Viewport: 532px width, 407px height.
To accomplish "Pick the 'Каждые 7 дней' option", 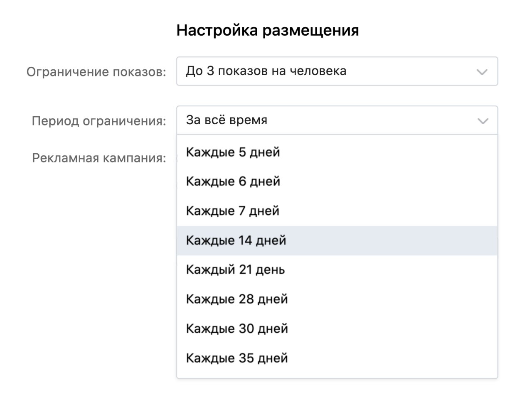I will point(337,211).
